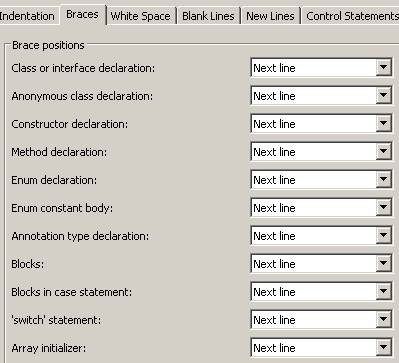This screenshot has width=399, height=363.
Task: Expand the Array initializer dropdown
Action: pos(383,348)
